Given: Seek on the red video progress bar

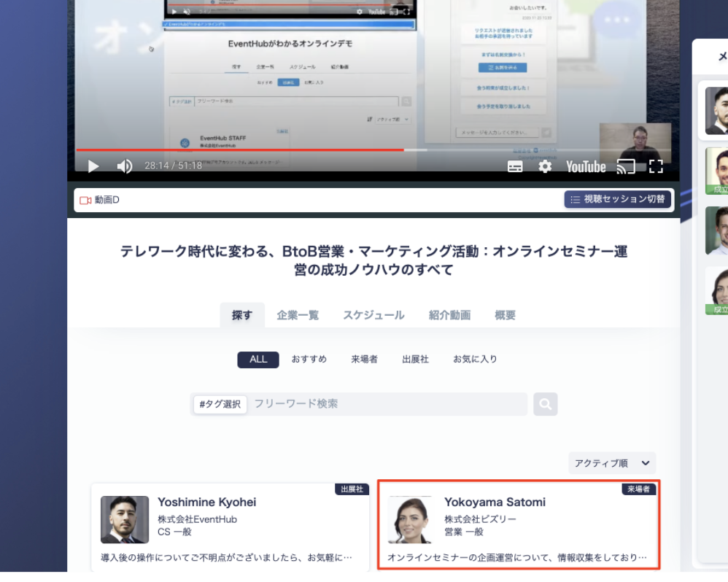Looking at the screenshot, I should click(373, 150).
